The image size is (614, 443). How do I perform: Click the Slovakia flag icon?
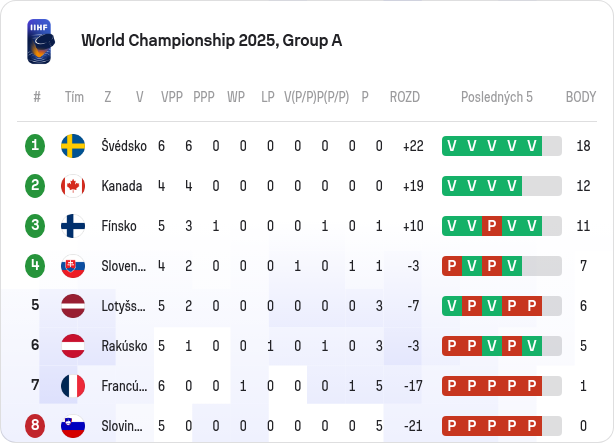73,266
